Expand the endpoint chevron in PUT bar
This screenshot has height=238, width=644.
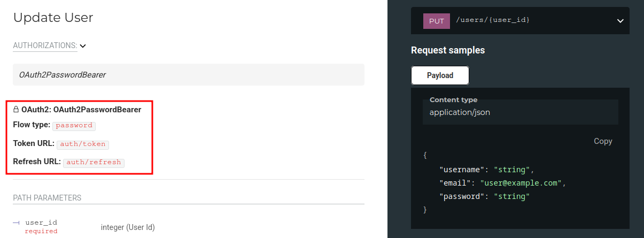point(620,21)
